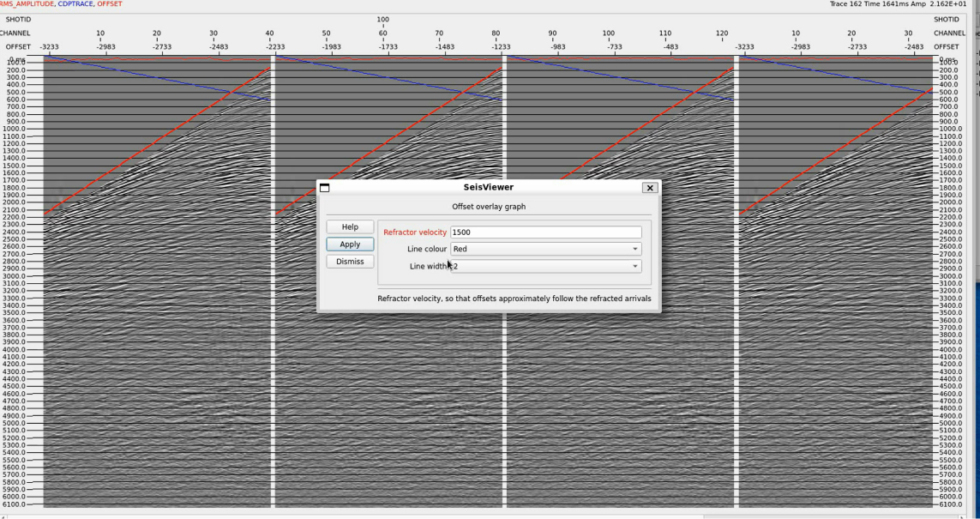This screenshot has width=980, height=519.
Task: Click the SHOTID value 100 in the header
Action: [382, 19]
